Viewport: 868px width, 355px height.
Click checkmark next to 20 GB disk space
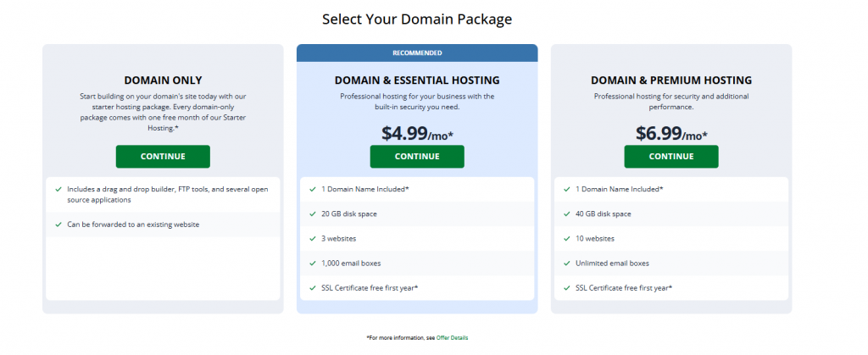(312, 214)
